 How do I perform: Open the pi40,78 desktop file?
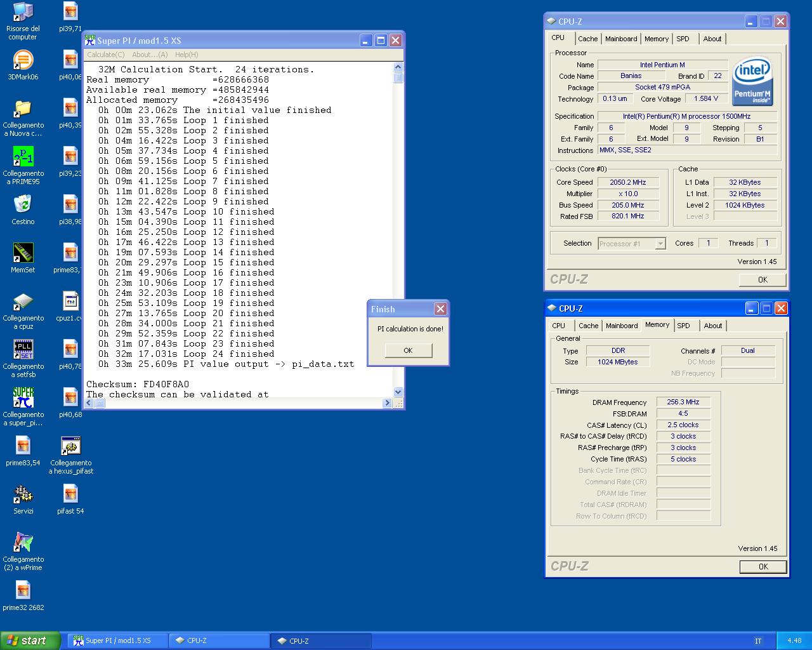[70, 355]
